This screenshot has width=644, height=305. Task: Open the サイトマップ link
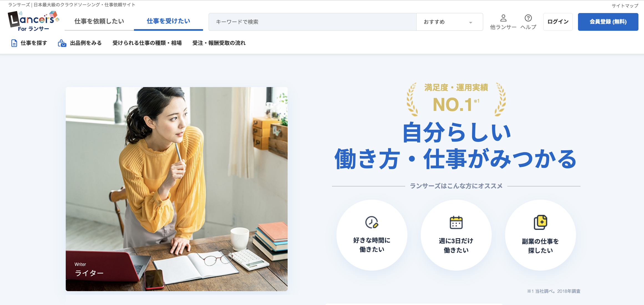(x=625, y=6)
